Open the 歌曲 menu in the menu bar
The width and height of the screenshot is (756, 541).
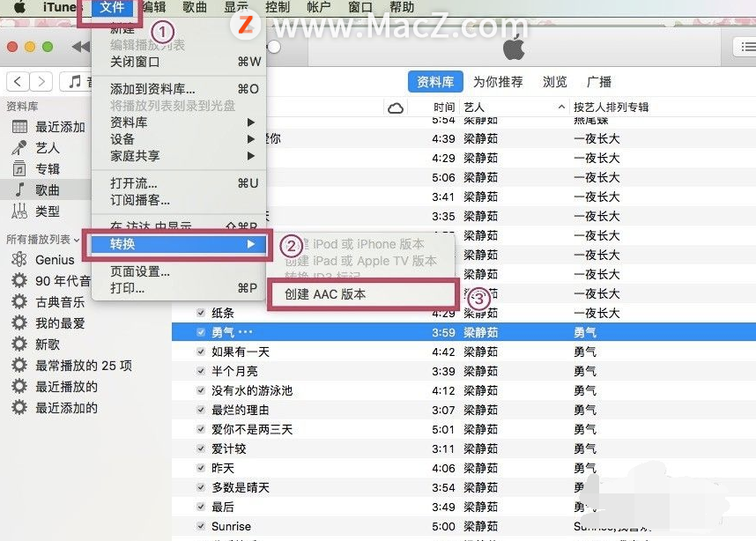click(x=195, y=7)
